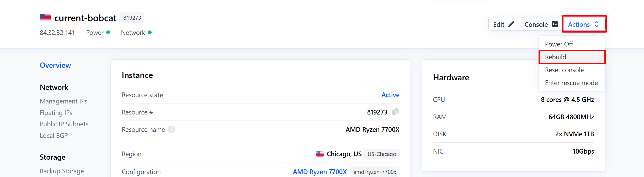Go to Management IPs page
The height and width of the screenshot is (177, 644).
click(63, 101)
